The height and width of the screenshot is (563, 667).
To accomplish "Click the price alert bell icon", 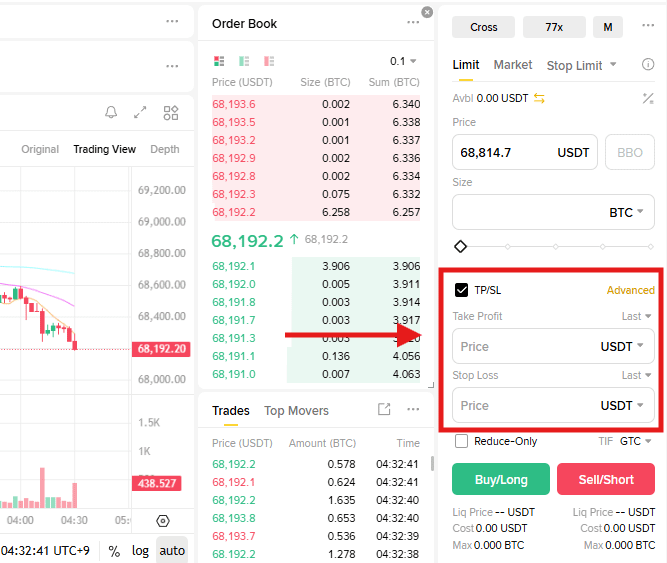I will pyautogui.click(x=111, y=112).
